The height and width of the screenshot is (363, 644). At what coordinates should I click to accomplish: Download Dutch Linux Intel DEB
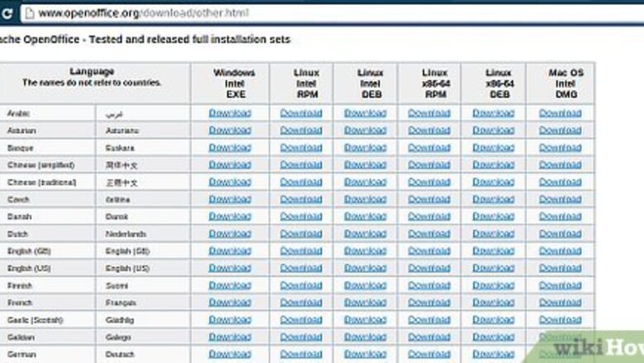pyautogui.click(x=365, y=233)
